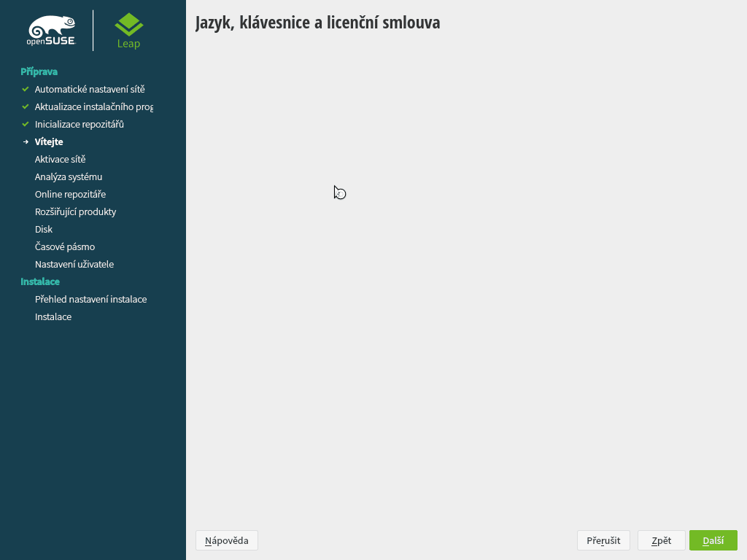Click the openSUSE chameleon logo
This screenshot has height=560, width=747.
(x=51, y=30)
